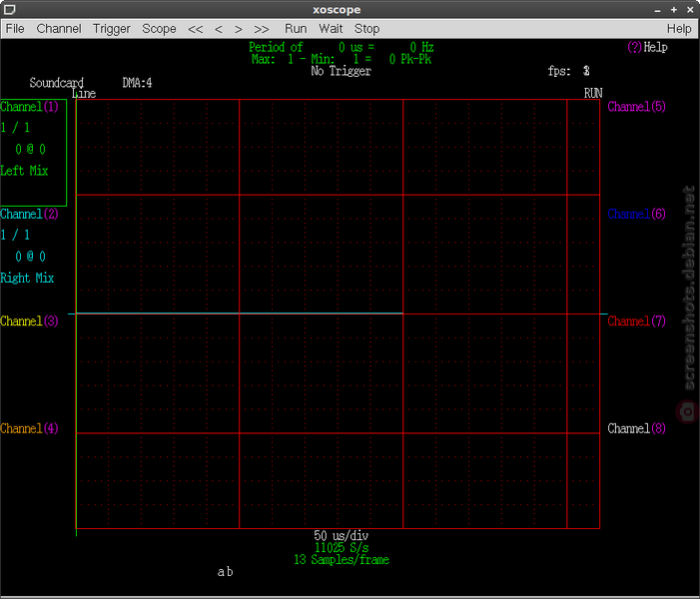Click the < slower timebase button
The image size is (700, 599).
click(x=219, y=29)
